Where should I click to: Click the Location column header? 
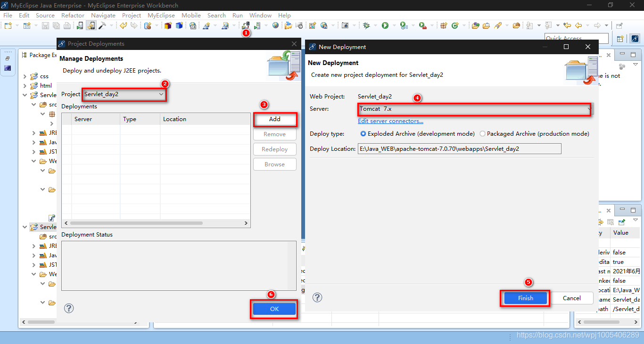pyautogui.click(x=205, y=119)
